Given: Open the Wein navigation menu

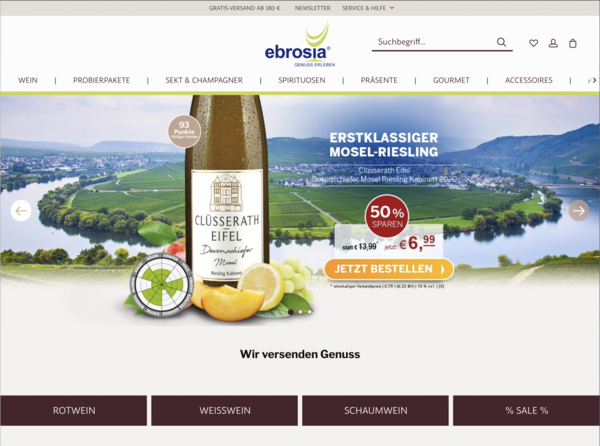Looking at the screenshot, I should click(x=28, y=80).
